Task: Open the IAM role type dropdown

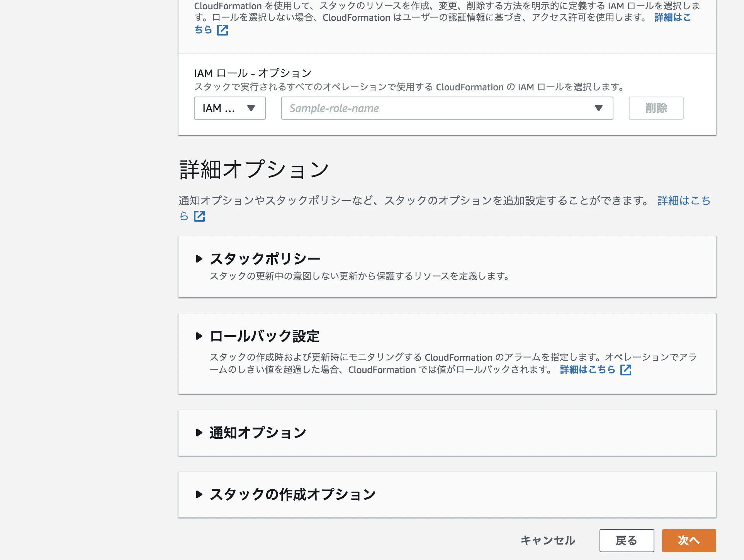Action: 229,108
